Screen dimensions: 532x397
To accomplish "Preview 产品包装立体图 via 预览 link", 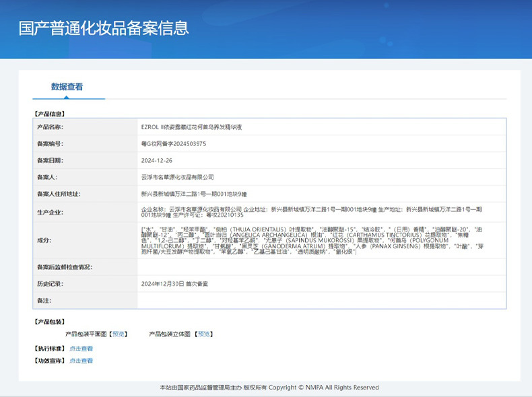I will [204, 334].
